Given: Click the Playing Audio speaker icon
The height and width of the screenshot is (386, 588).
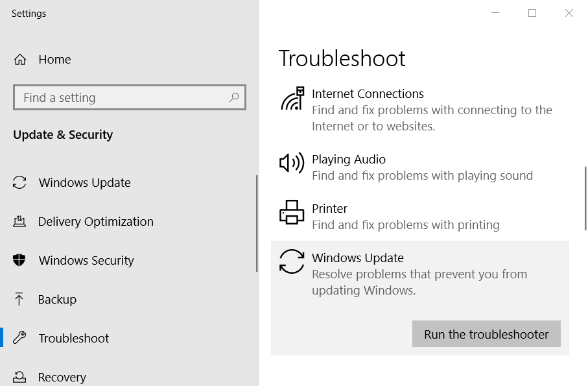Looking at the screenshot, I should coord(292,163).
